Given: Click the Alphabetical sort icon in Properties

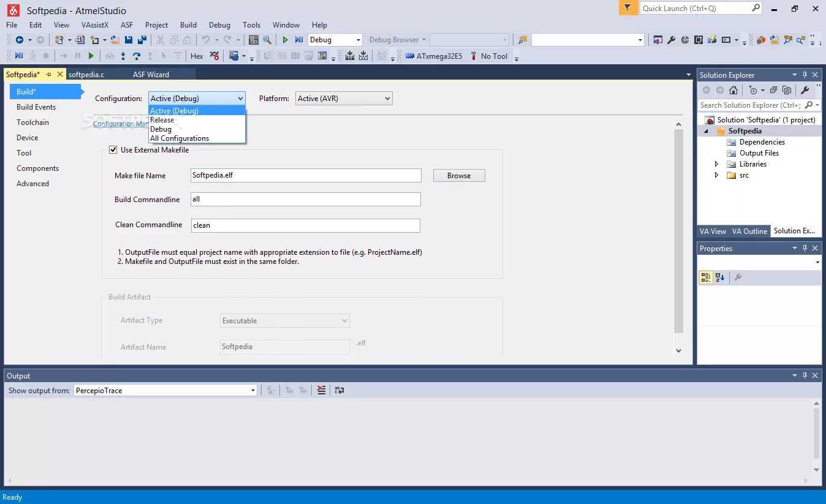Looking at the screenshot, I should 720,277.
